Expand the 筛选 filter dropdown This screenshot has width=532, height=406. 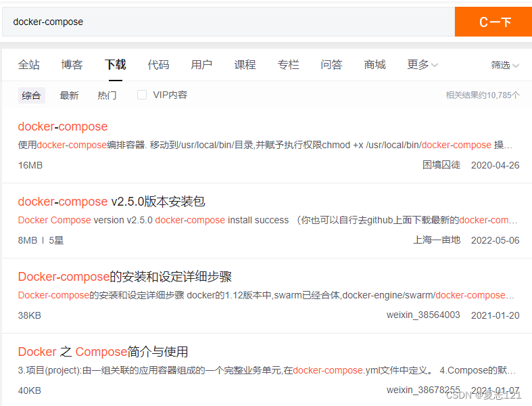pyautogui.click(x=505, y=65)
